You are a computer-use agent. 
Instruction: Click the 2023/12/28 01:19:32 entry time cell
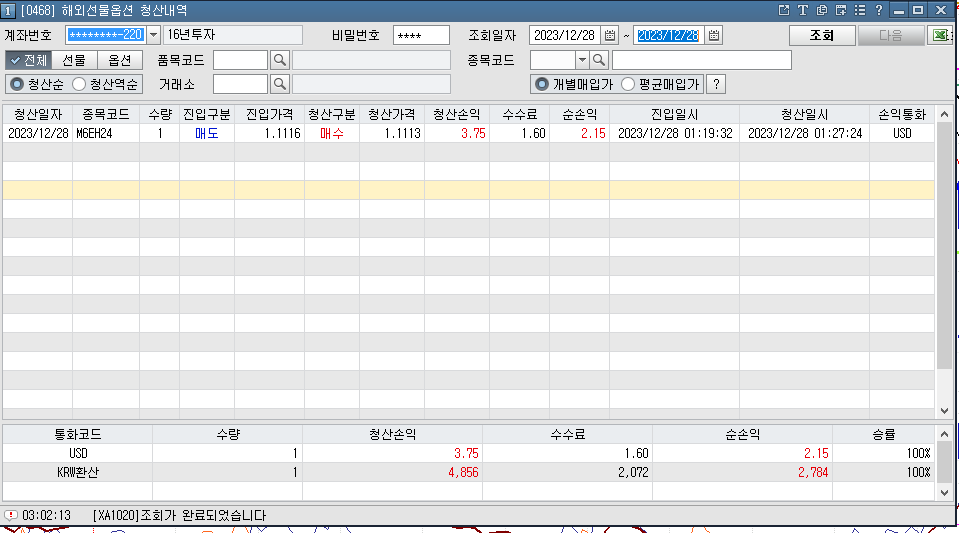675,133
